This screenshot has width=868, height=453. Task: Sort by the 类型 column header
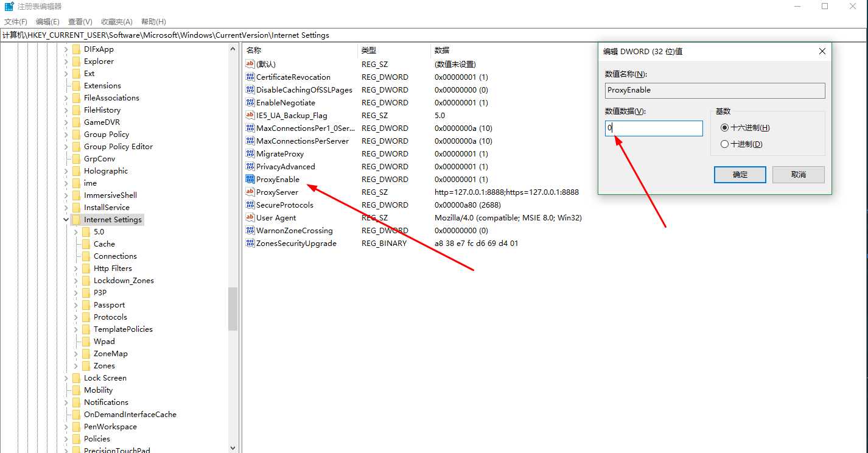click(394, 50)
